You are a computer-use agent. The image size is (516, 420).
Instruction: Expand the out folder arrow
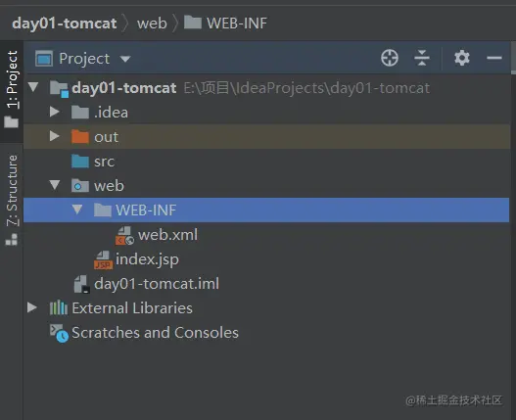tap(55, 136)
